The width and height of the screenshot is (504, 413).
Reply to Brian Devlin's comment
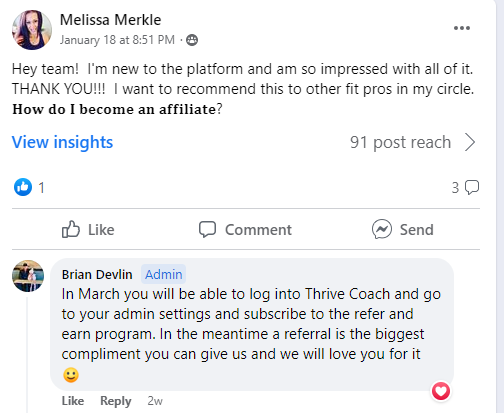click(x=116, y=401)
